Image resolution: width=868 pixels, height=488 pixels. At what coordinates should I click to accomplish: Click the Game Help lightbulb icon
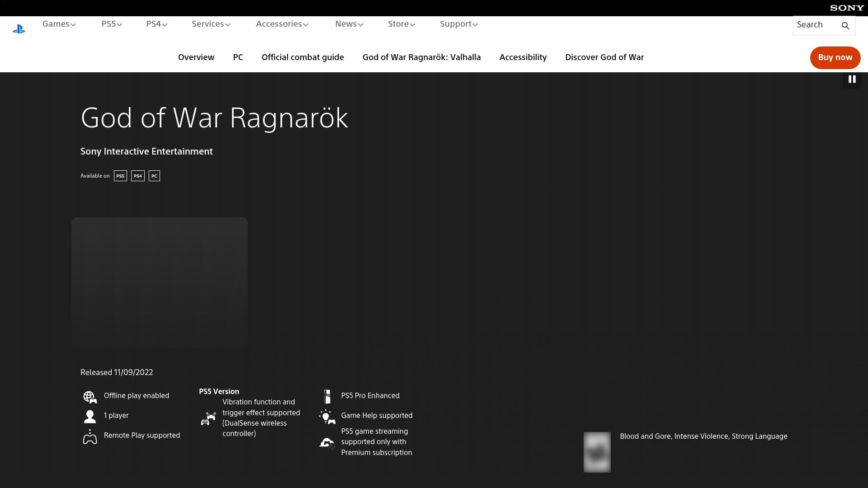click(x=327, y=417)
